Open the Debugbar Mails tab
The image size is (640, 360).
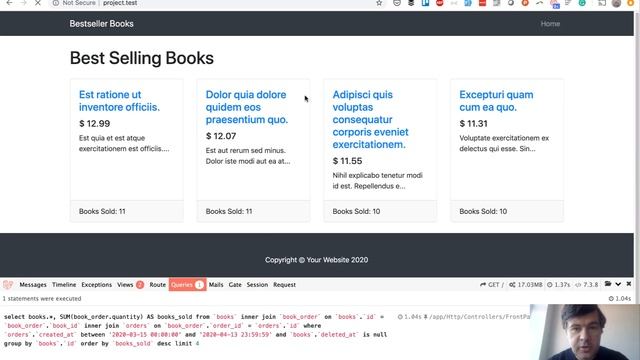(216, 284)
